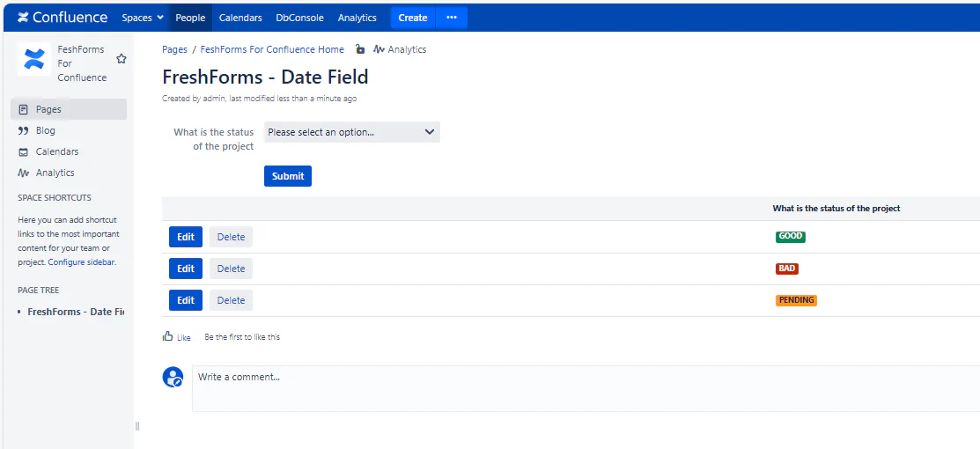Expand the Spaces dropdown menu
The width and height of the screenshot is (980, 449).
pyautogui.click(x=143, y=18)
